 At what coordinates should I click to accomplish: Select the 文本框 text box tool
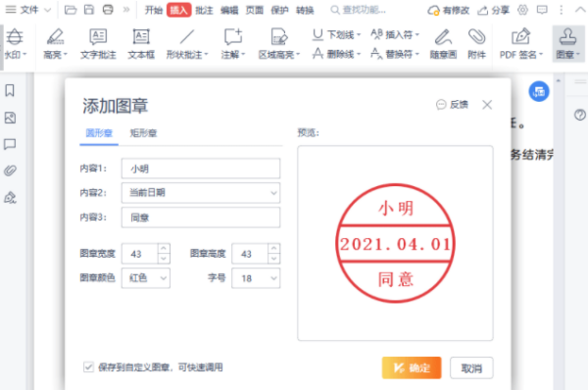(141, 44)
